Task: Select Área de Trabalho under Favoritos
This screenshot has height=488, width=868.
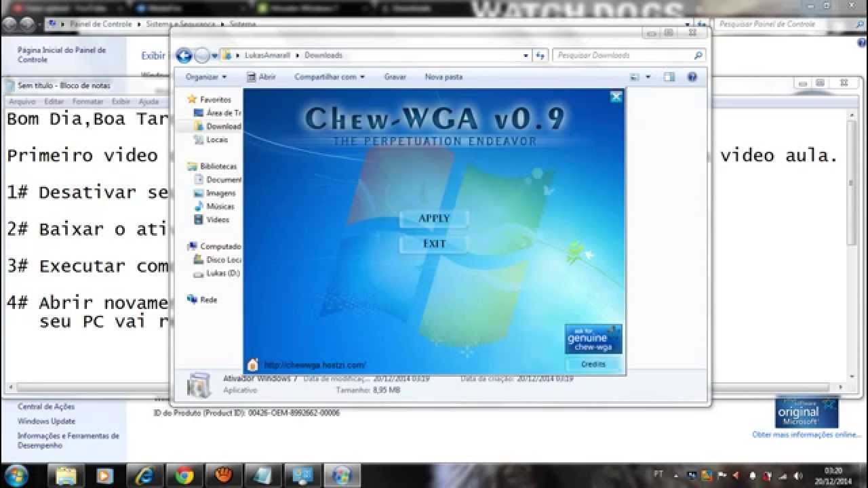Action: point(217,113)
